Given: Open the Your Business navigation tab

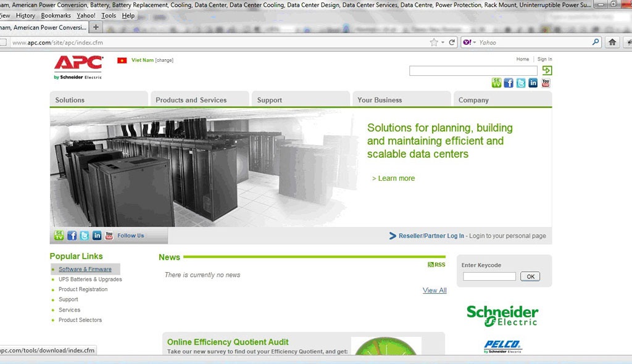Looking at the screenshot, I should [401, 100].
